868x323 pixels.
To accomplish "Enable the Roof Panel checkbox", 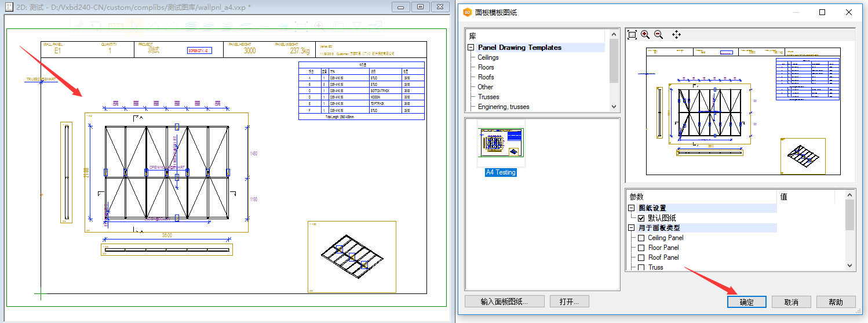I will [x=641, y=257].
